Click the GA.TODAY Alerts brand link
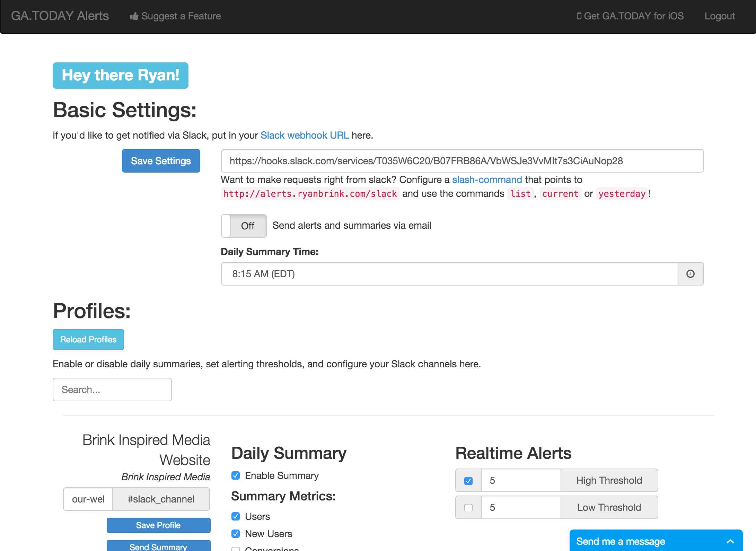Screen dimensions: 756x551 tap(60, 16)
